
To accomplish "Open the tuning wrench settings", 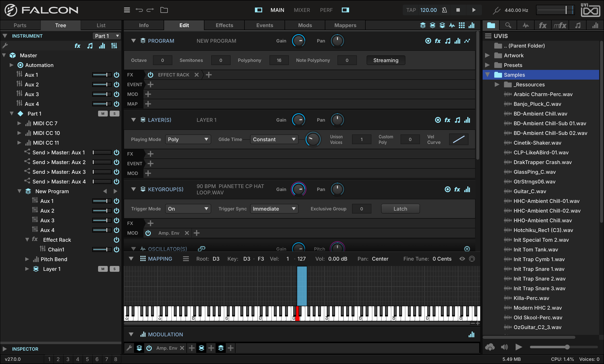I will click(x=496, y=10).
